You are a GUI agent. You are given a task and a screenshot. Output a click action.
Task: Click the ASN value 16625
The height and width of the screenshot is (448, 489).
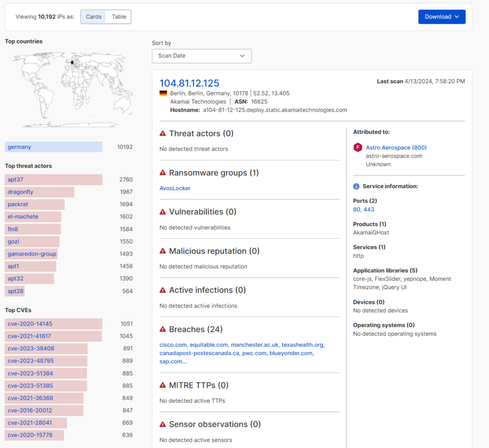[259, 102]
